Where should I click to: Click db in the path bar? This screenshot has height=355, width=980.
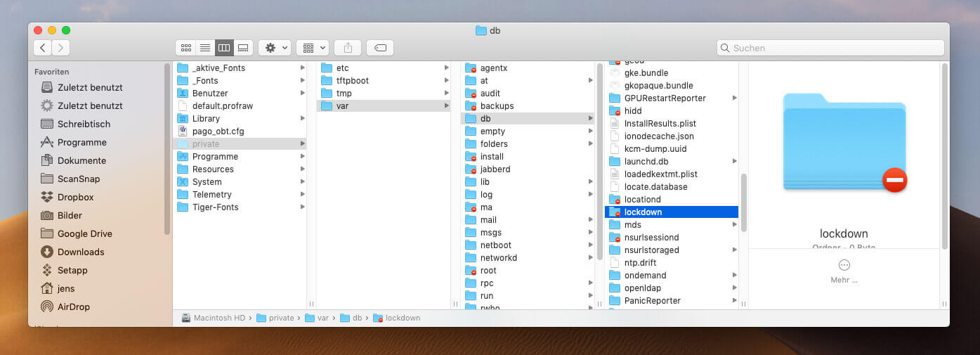tap(351, 318)
